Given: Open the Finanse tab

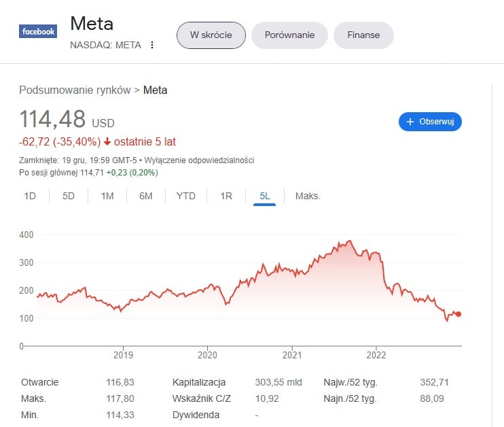Looking at the screenshot, I should point(363,35).
